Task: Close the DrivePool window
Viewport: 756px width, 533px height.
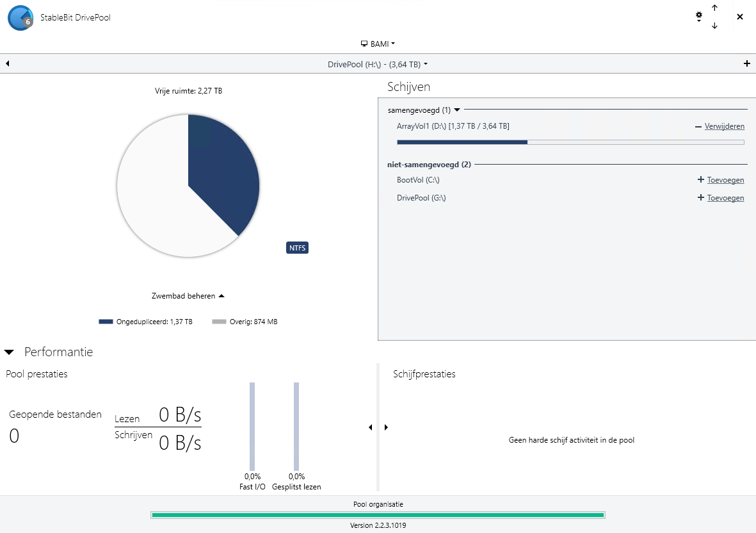Action: tap(740, 17)
